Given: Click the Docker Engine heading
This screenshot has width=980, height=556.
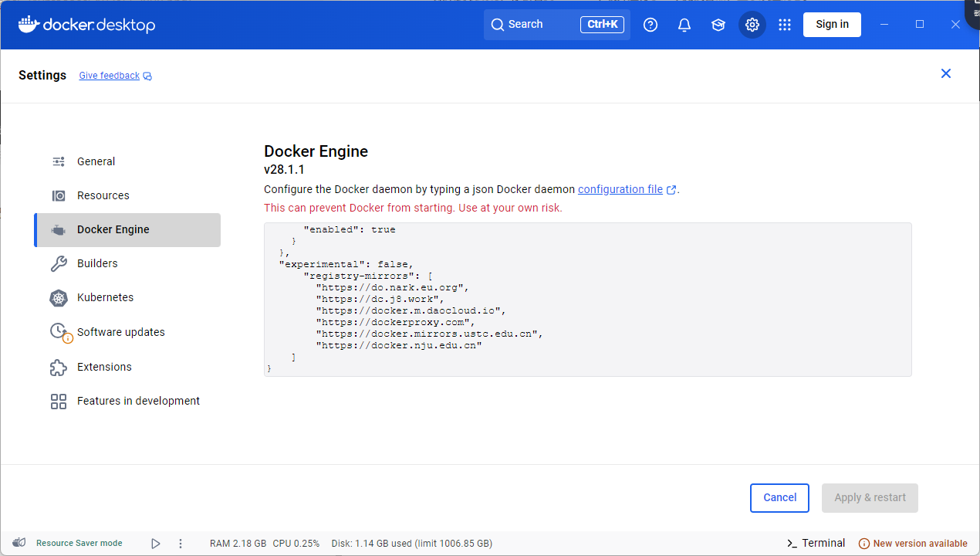Looking at the screenshot, I should (316, 151).
